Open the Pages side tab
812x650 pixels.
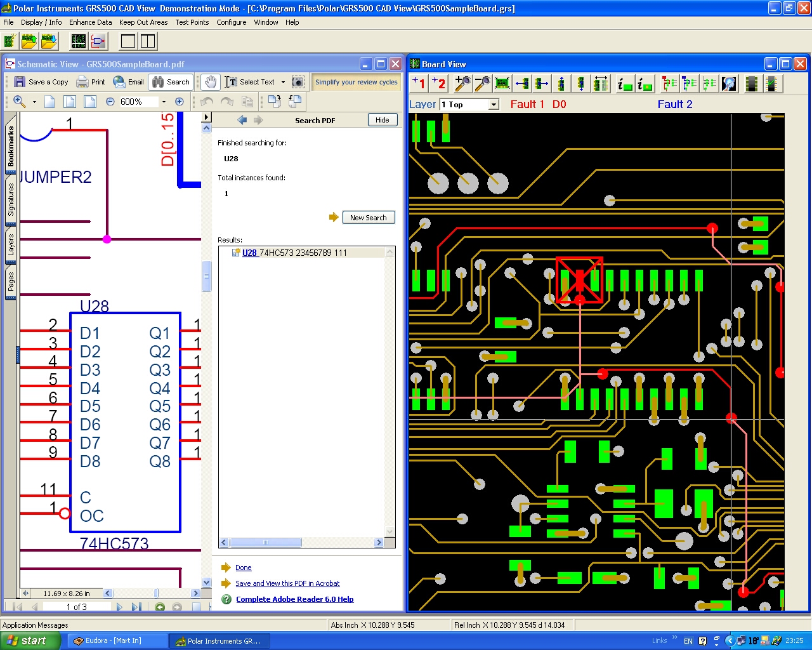pyautogui.click(x=10, y=282)
